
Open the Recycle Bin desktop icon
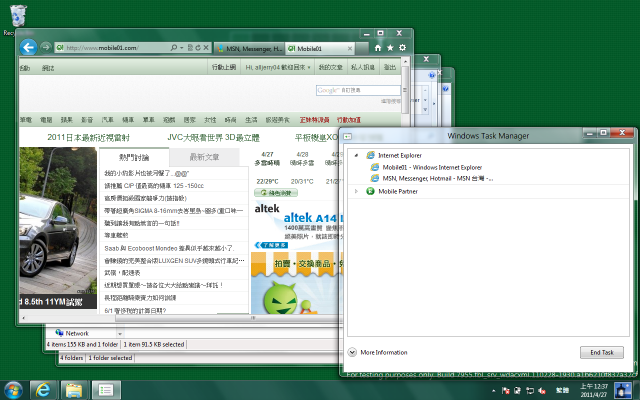click(x=18, y=20)
